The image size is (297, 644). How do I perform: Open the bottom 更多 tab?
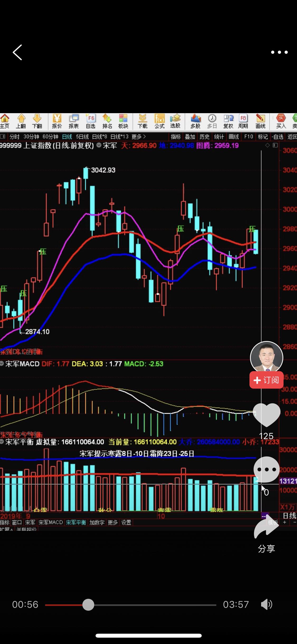point(113,522)
